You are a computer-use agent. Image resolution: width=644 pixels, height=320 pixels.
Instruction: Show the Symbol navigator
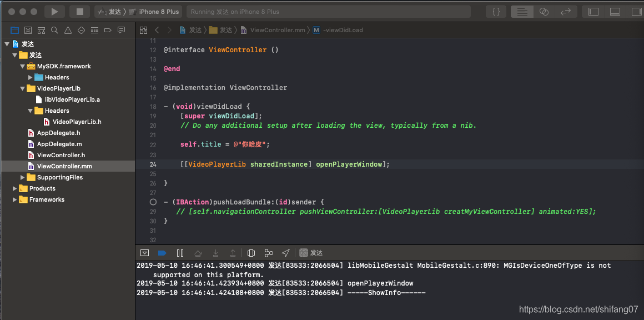pyautogui.click(x=41, y=30)
